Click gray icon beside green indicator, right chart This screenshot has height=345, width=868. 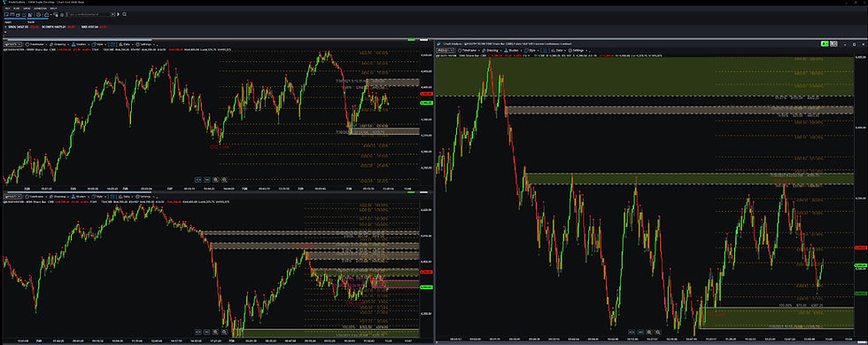(833, 43)
